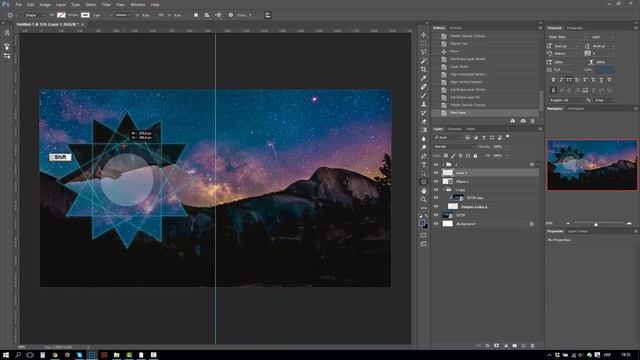
Task: Hide the Ellipse 1 layer
Action: [436, 181]
